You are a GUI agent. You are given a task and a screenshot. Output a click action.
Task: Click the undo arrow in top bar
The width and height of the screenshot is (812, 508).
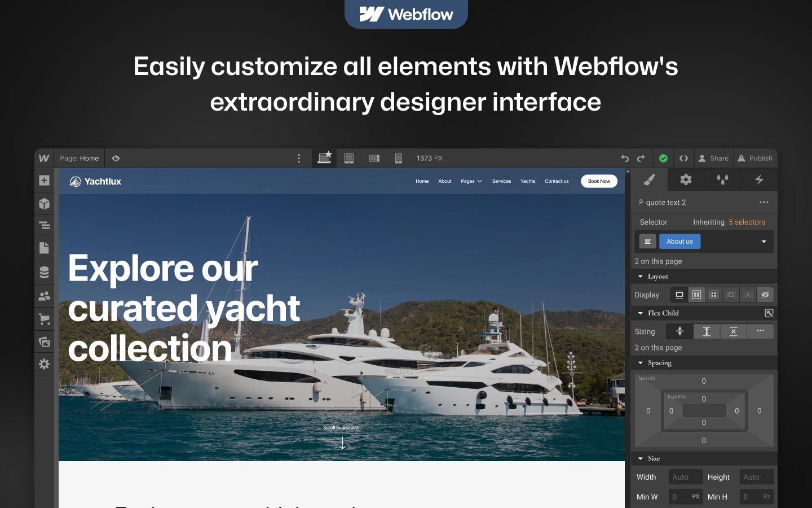pyautogui.click(x=625, y=159)
